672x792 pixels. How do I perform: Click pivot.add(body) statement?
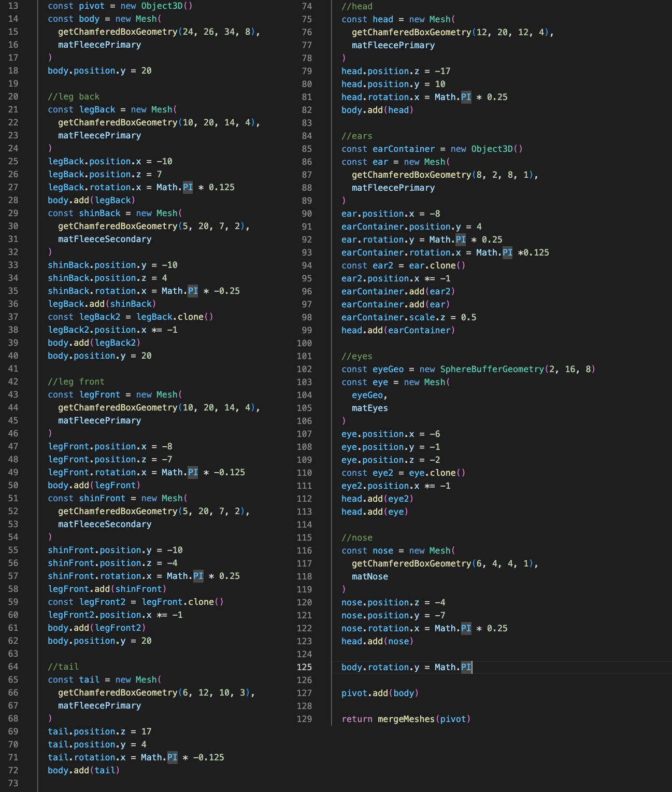tap(380, 693)
